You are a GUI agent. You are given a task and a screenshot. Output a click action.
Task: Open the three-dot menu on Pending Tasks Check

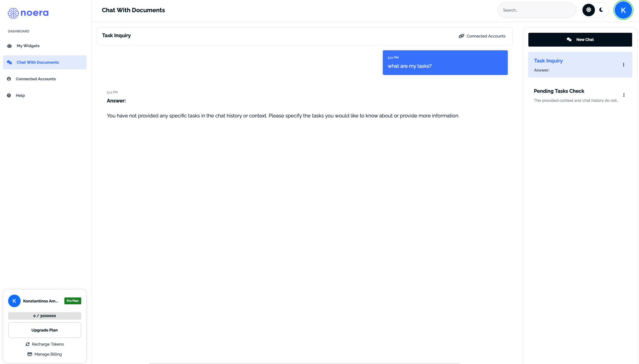click(624, 95)
